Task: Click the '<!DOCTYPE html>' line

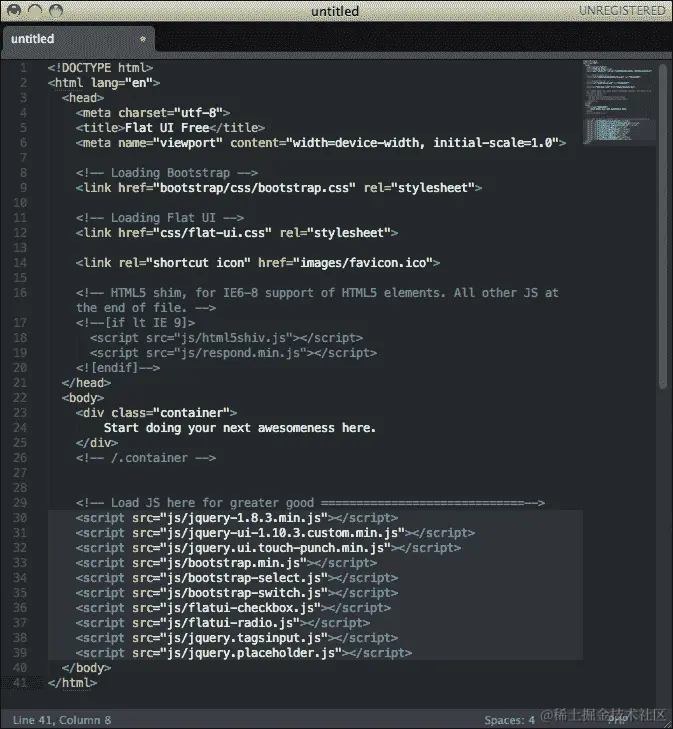Action: (x=100, y=68)
